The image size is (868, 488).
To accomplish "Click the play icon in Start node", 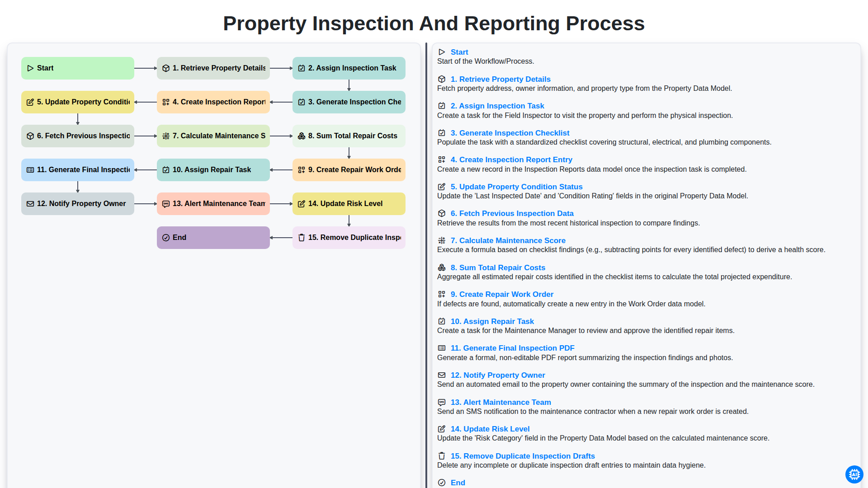I will point(30,68).
